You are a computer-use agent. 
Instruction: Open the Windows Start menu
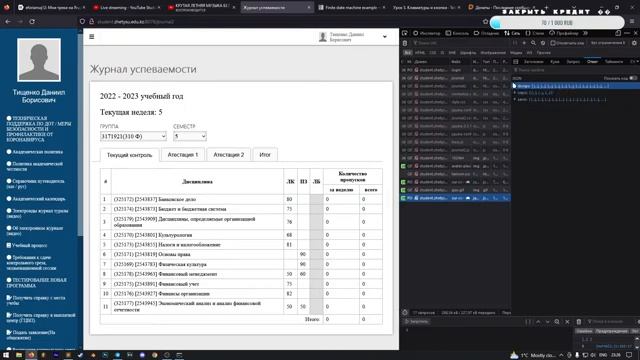6,355
